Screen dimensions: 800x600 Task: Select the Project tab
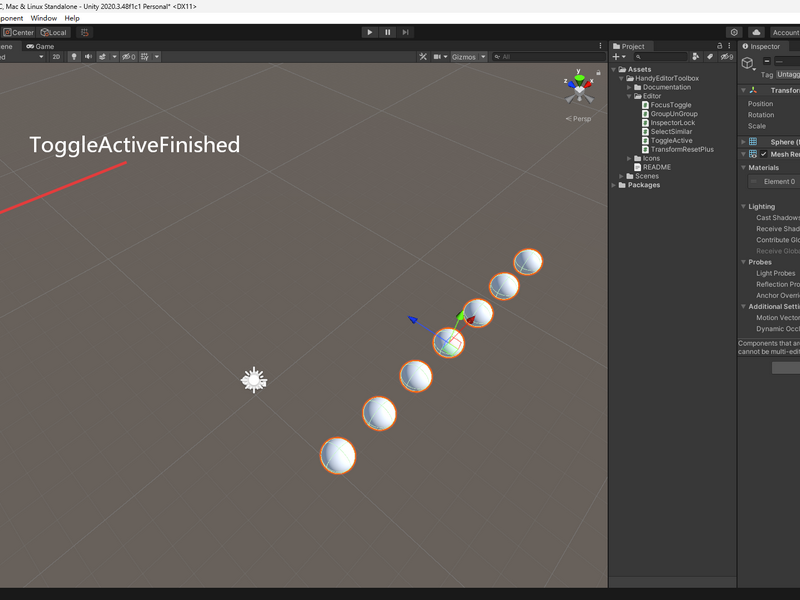pos(629,46)
